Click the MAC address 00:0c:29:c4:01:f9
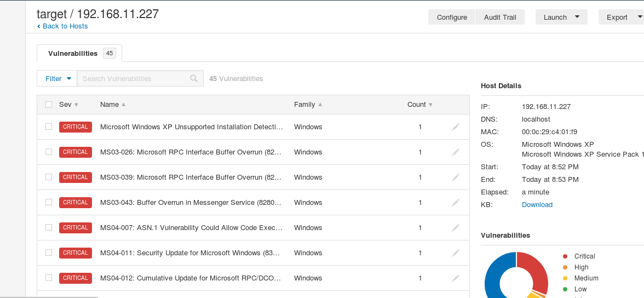 (x=549, y=132)
